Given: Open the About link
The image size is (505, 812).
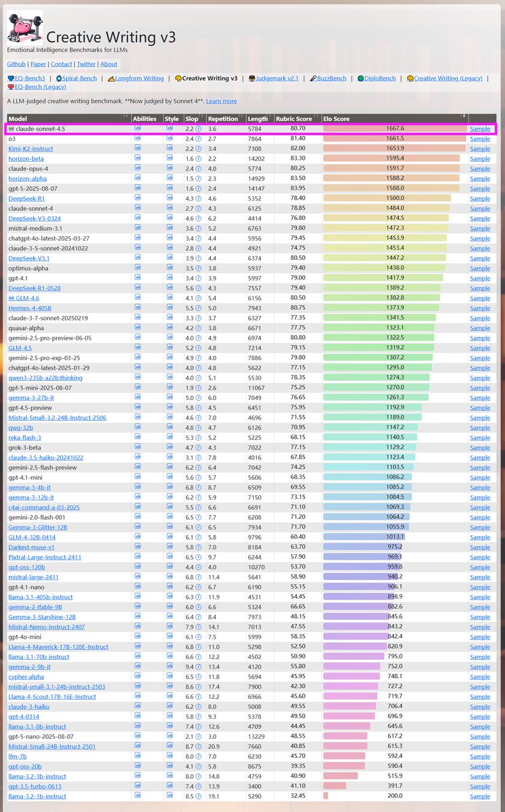Looking at the screenshot, I should pos(109,64).
